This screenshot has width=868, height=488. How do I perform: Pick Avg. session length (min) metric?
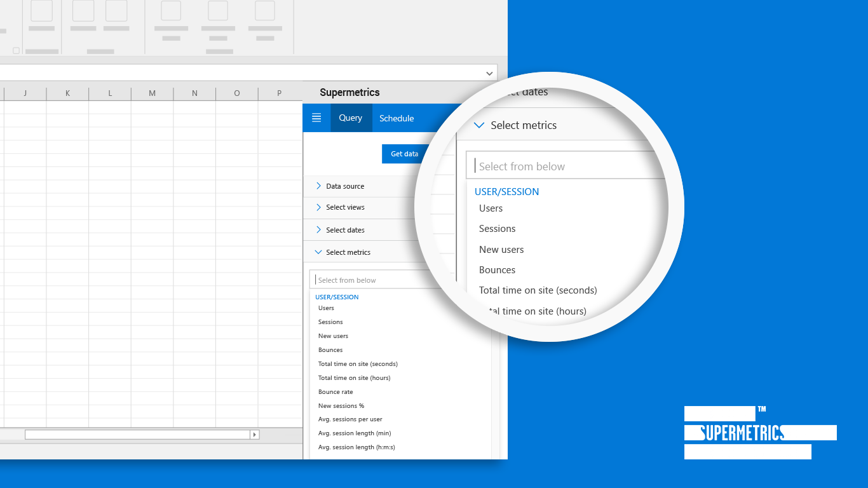[355, 433]
